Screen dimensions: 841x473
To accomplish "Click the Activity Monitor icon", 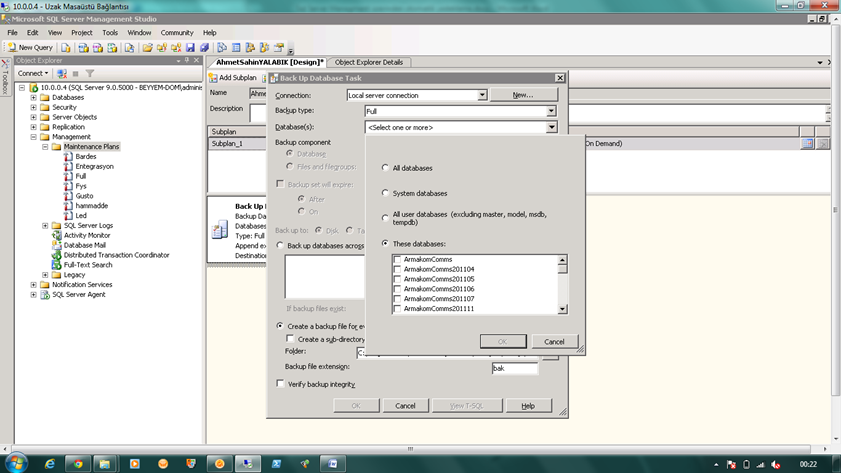I will (57, 235).
